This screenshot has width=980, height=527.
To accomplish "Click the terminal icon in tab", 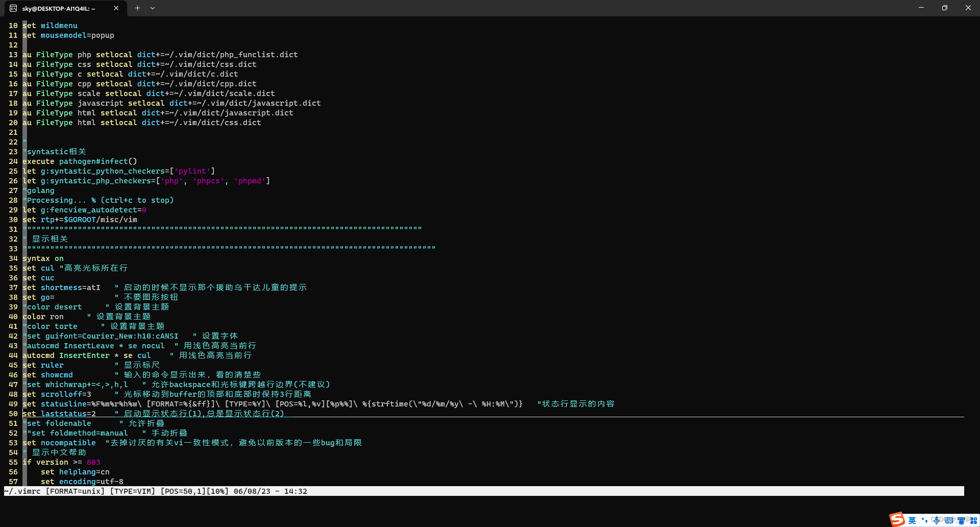I will click(13, 8).
